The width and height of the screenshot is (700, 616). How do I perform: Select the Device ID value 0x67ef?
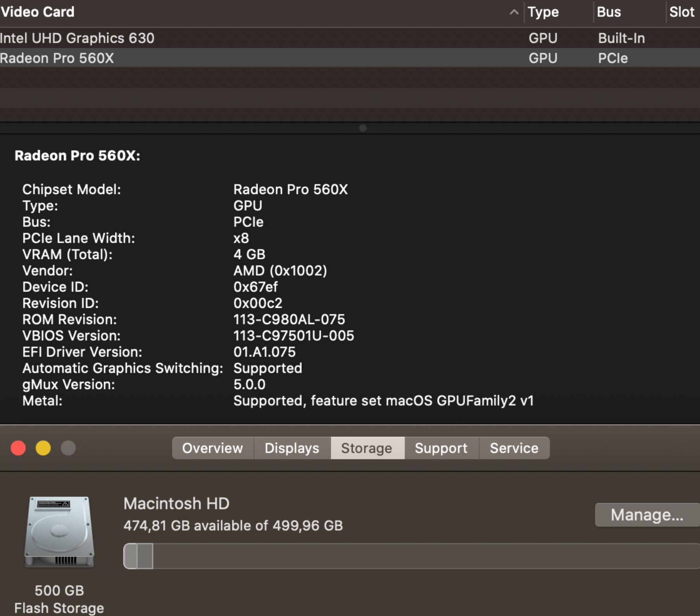coord(255,287)
